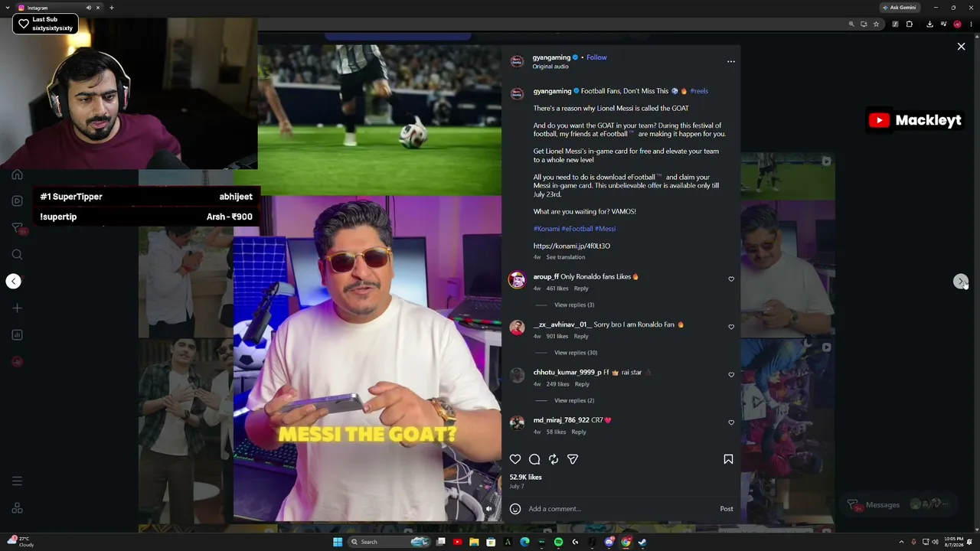Open gyangaming profile name in header
This screenshot has width=980, height=551.
(x=551, y=57)
